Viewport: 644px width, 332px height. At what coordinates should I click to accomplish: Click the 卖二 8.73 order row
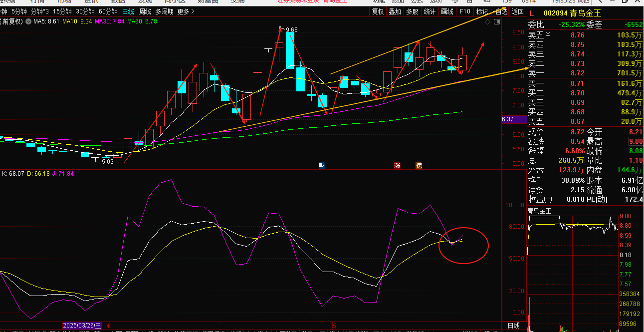click(x=585, y=63)
